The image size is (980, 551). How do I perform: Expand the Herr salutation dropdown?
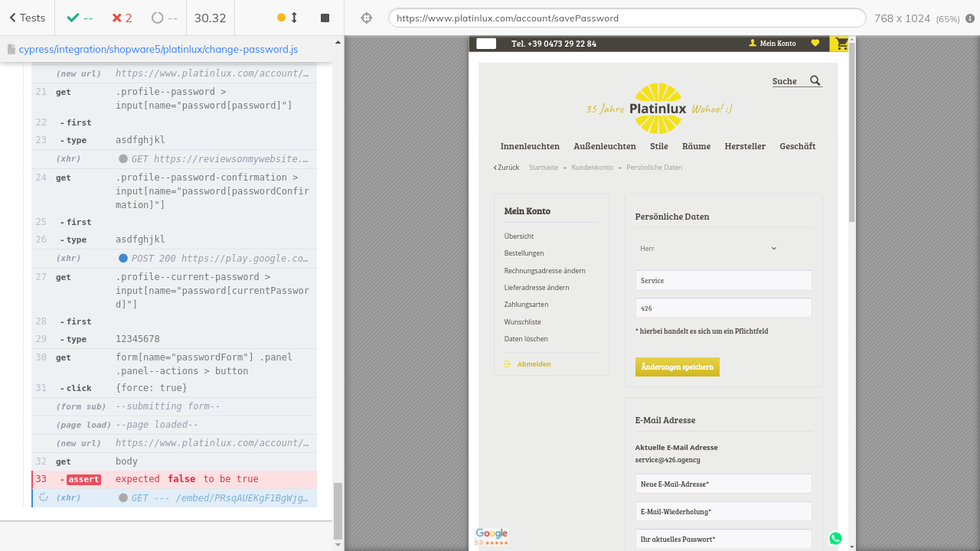point(708,248)
